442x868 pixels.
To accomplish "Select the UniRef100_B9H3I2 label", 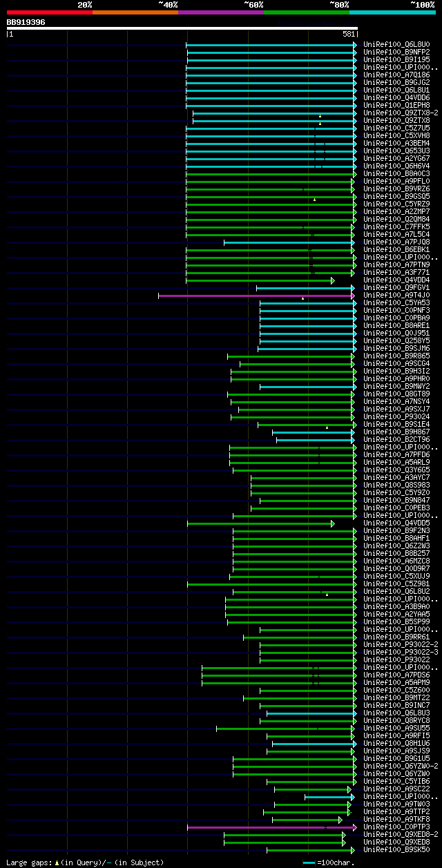I will point(396,372).
